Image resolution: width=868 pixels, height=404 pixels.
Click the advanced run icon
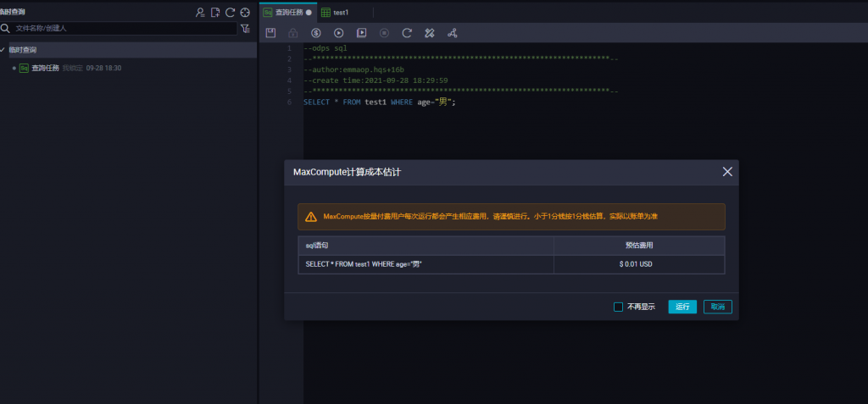click(x=361, y=33)
